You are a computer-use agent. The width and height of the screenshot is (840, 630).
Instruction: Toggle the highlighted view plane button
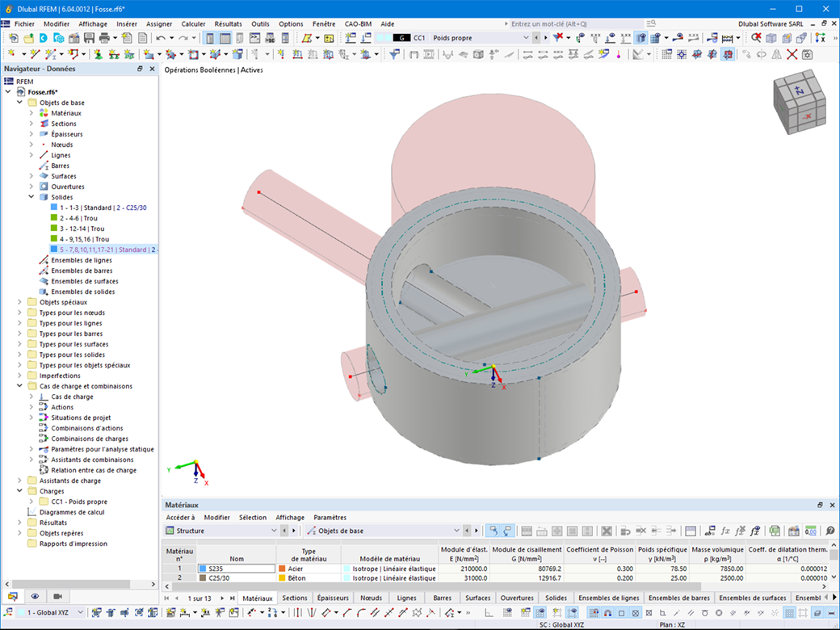(x=728, y=54)
